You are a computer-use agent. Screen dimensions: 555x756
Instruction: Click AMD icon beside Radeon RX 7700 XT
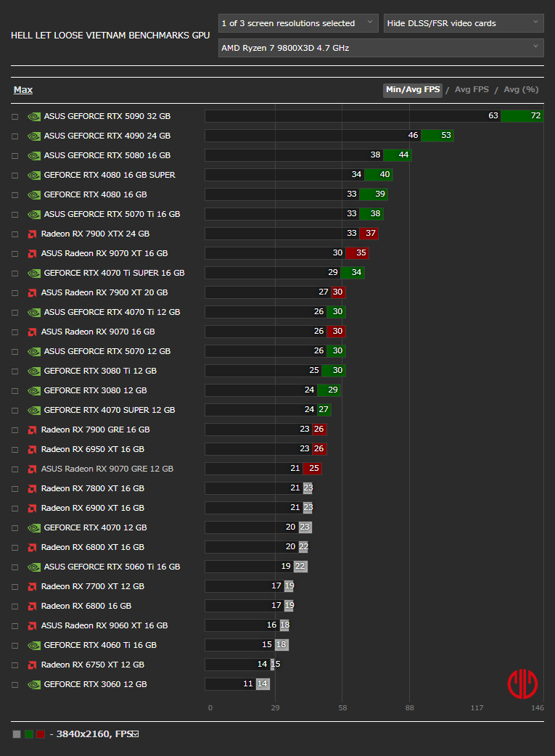33,587
